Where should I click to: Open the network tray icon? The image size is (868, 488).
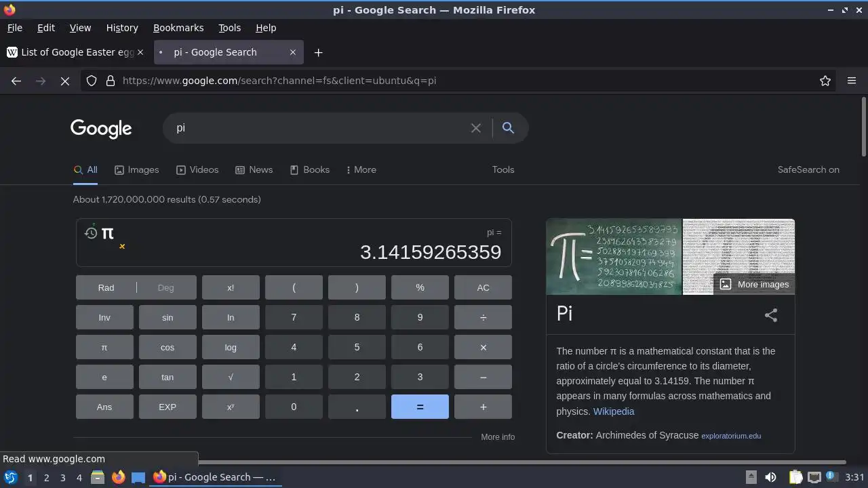(x=814, y=477)
